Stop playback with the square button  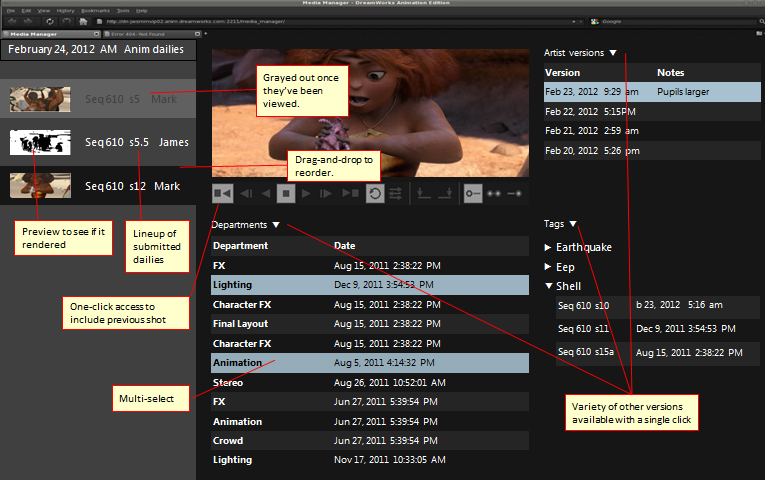[x=286, y=194]
